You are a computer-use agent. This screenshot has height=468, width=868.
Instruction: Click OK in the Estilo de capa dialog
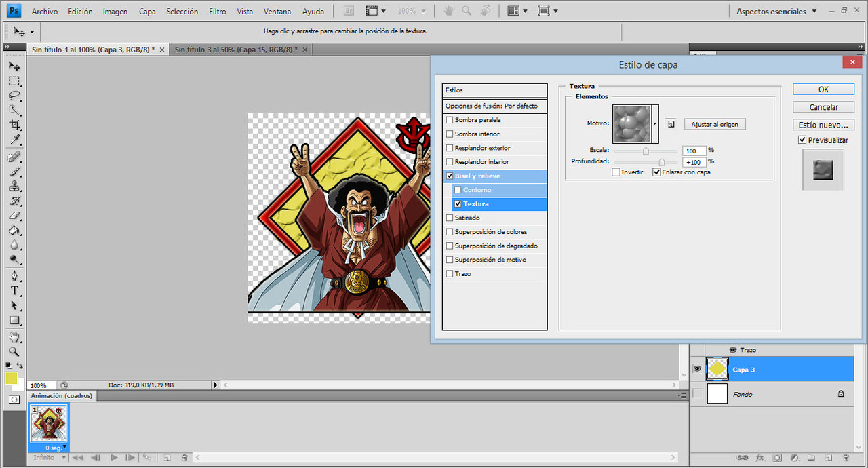(823, 90)
